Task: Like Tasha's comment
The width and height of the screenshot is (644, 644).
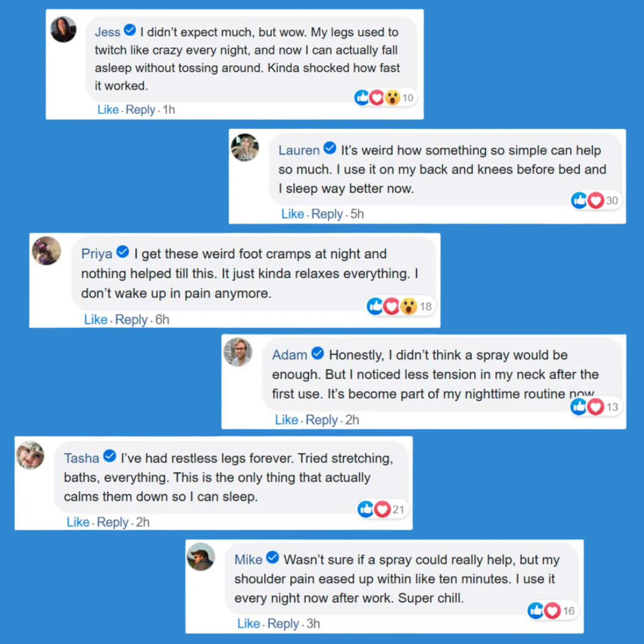Action: pos(78,522)
